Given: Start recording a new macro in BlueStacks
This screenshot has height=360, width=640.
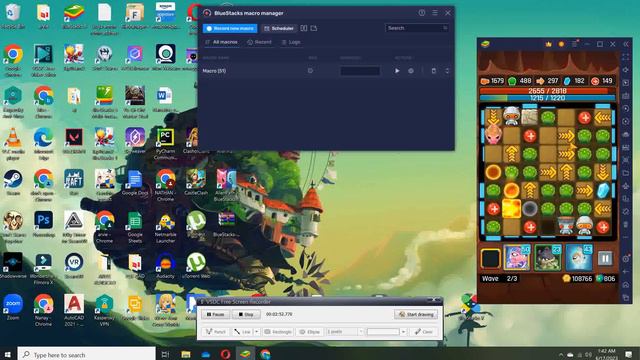Looking at the screenshot, I should pos(230,29).
